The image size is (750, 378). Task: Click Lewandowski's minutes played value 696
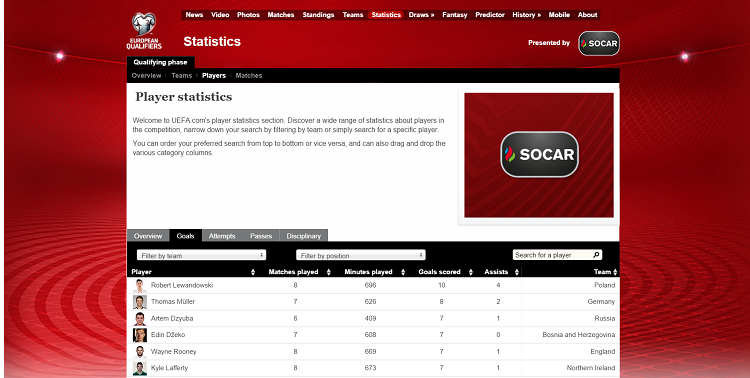tap(370, 285)
